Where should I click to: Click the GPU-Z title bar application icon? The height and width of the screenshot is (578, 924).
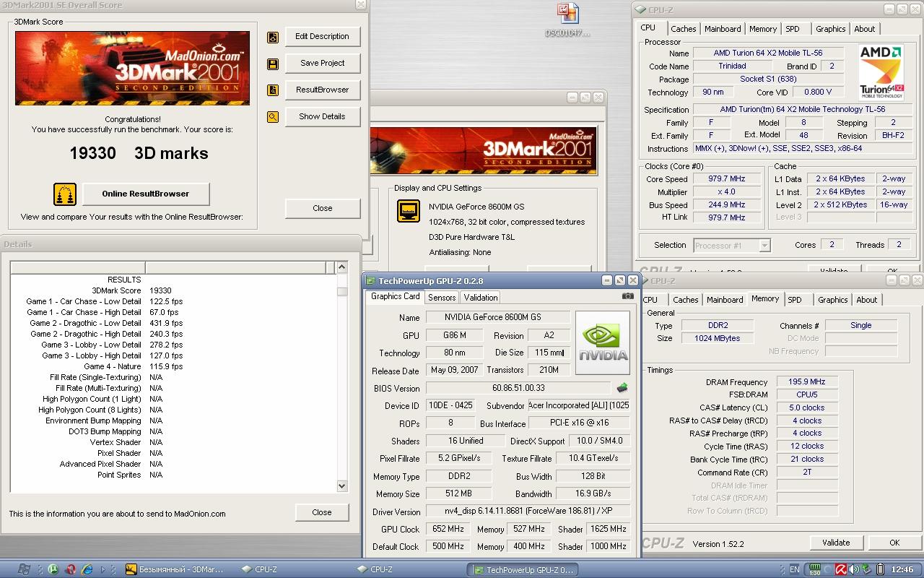(x=371, y=281)
